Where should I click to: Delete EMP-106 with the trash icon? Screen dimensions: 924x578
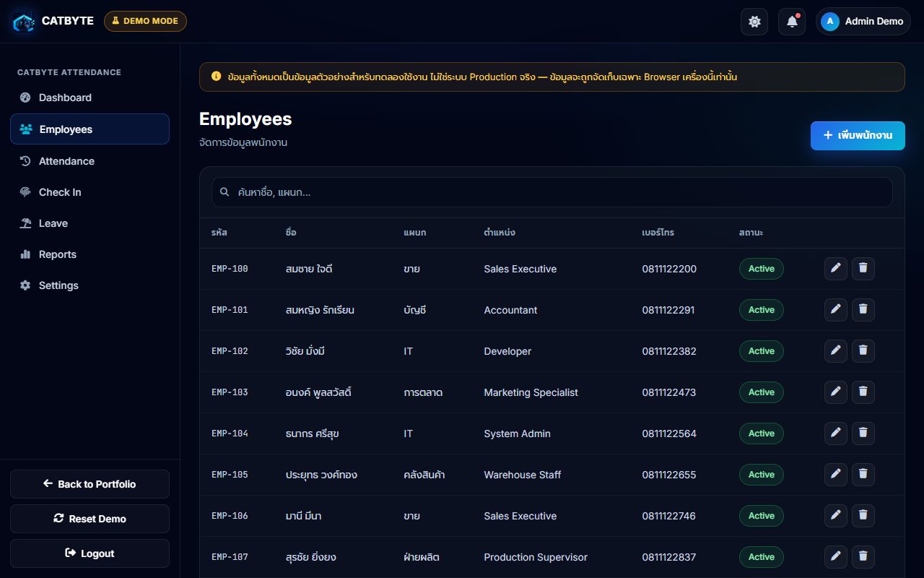(863, 516)
